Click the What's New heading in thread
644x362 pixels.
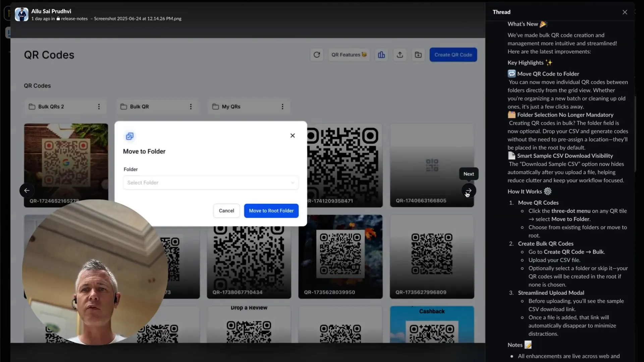[527, 24]
